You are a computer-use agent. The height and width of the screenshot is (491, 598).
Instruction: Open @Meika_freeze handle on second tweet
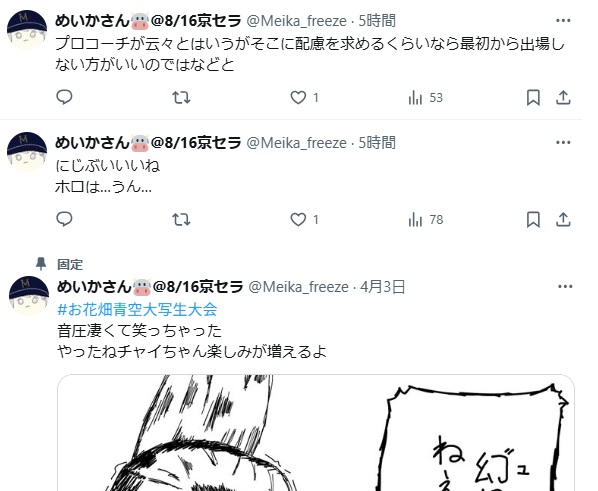pyautogui.click(x=296, y=143)
